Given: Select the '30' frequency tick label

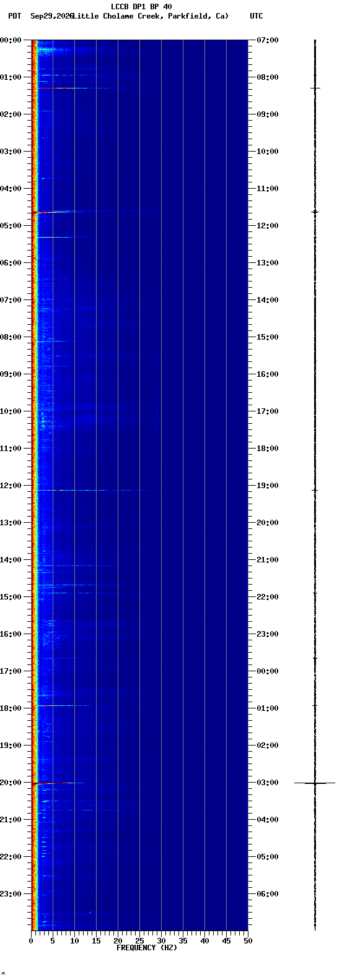Looking at the screenshot, I should click(161, 941).
